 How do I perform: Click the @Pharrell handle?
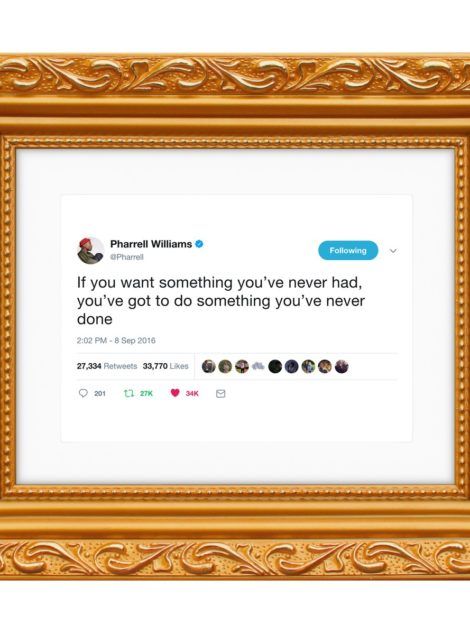[127, 257]
